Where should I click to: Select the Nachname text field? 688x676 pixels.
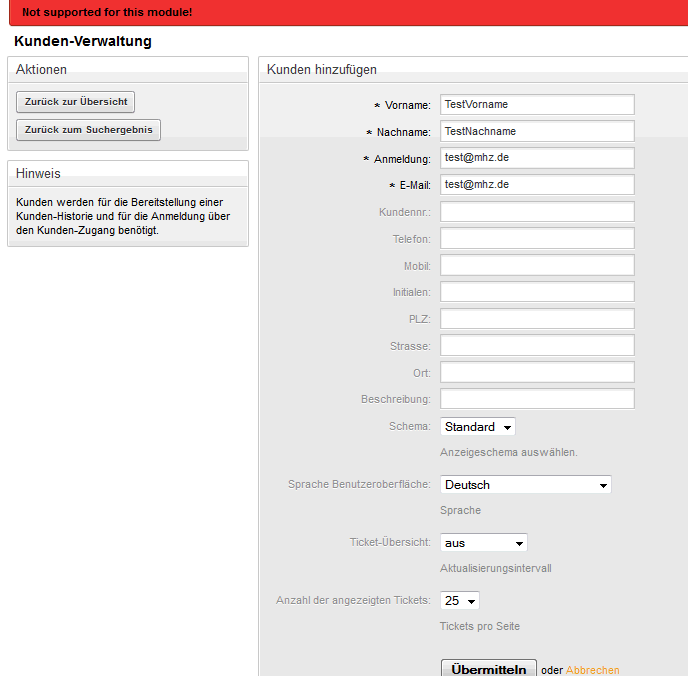[x=537, y=131]
